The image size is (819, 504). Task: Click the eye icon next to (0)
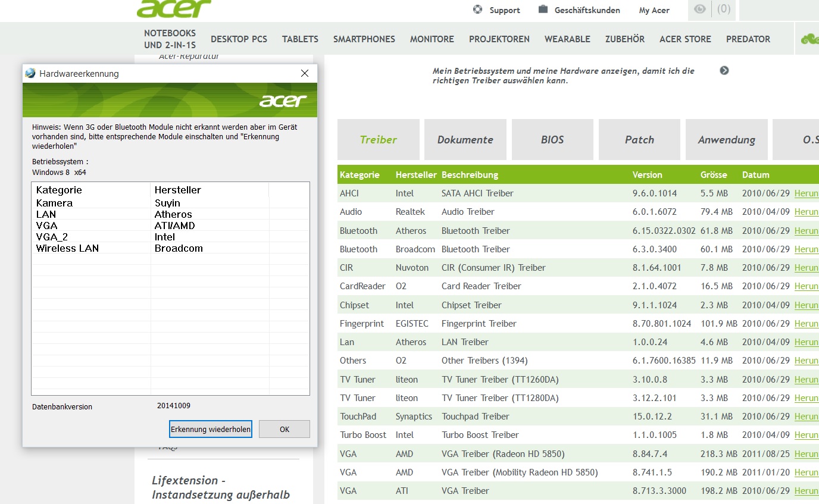pyautogui.click(x=700, y=9)
